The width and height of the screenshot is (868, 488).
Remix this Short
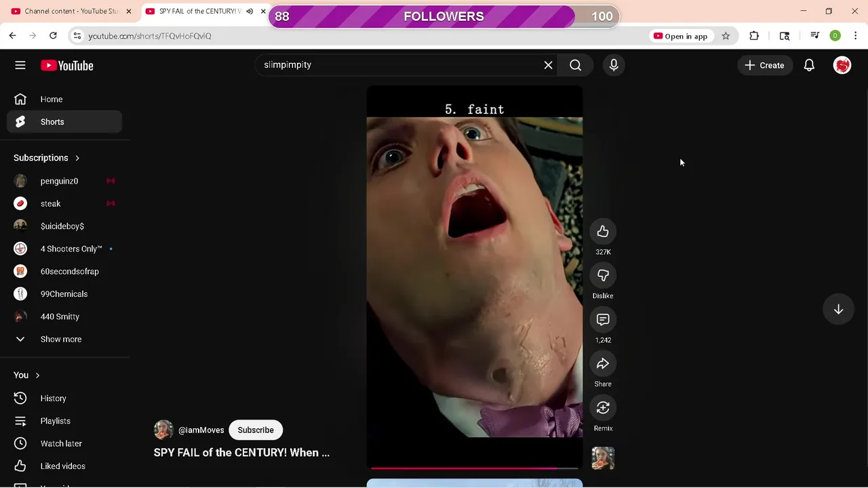click(x=603, y=408)
